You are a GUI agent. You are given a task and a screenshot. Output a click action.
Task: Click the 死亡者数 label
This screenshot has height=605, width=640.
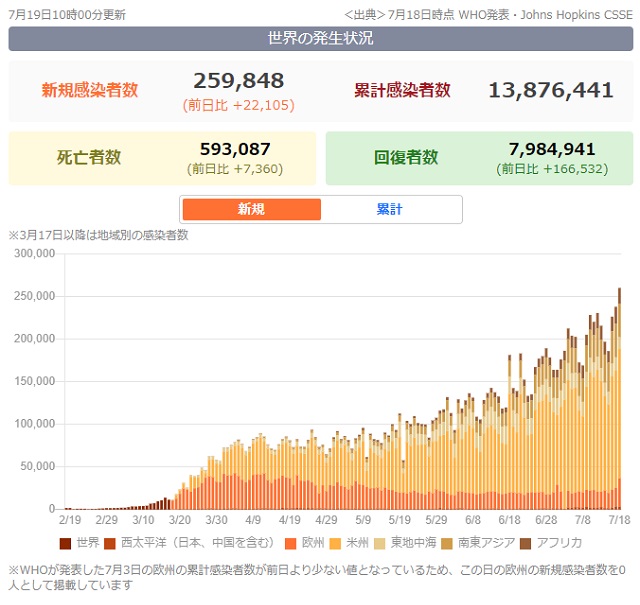(x=89, y=158)
